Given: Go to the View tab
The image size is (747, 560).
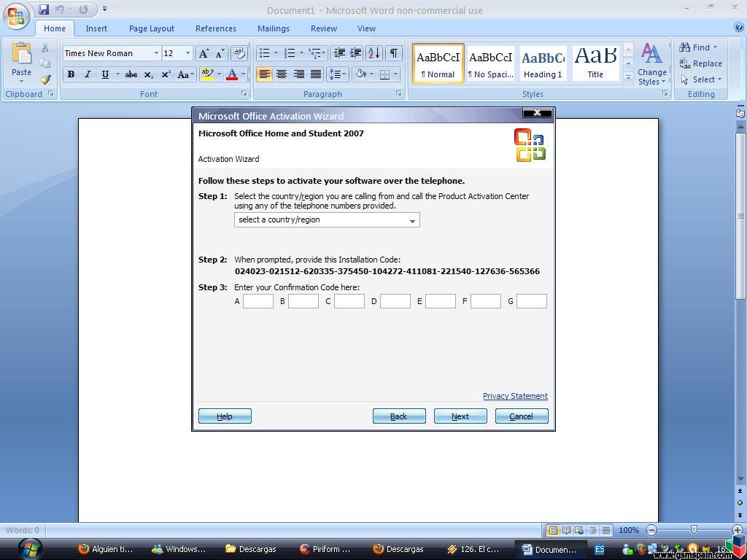Looking at the screenshot, I should coord(366,28).
